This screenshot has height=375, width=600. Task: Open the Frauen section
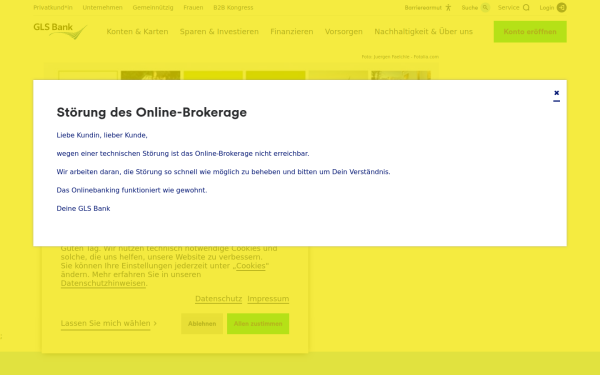pyautogui.click(x=193, y=8)
